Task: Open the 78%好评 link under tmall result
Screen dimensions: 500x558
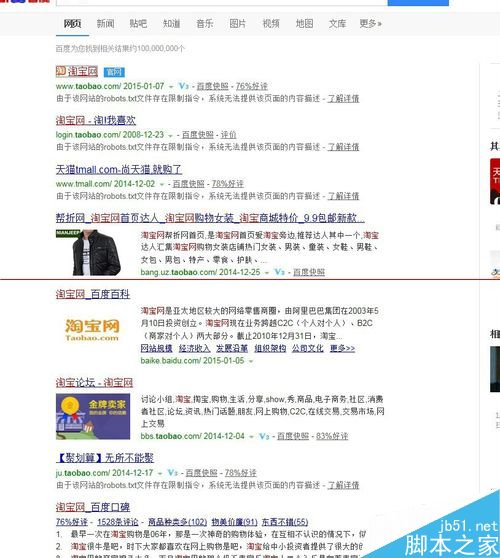Action: tap(228, 184)
